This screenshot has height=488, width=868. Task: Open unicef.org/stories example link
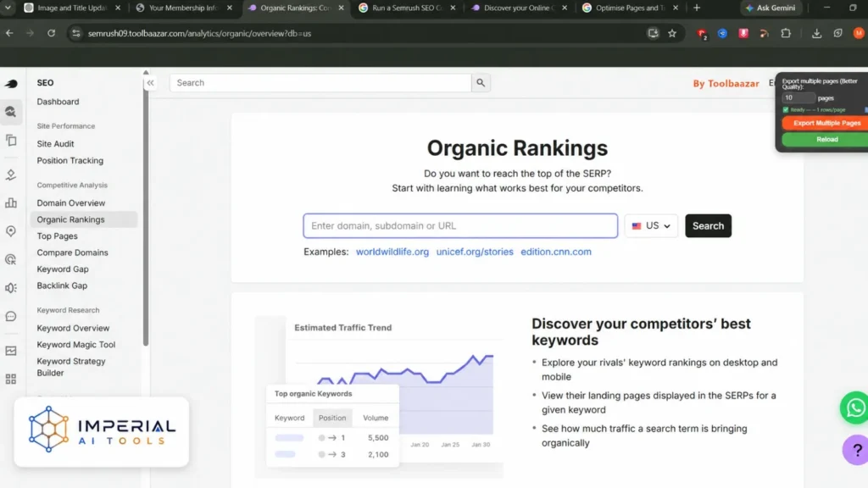click(x=475, y=252)
